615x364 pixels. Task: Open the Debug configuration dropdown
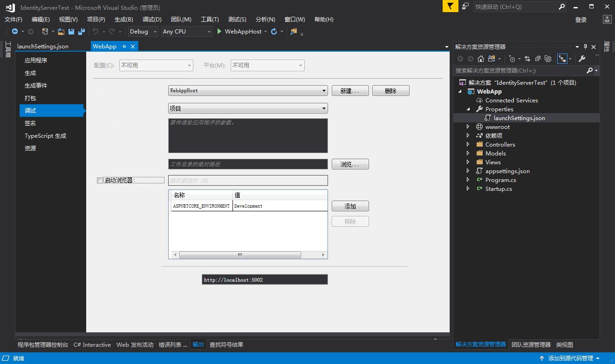pyautogui.click(x=143, y=32)
